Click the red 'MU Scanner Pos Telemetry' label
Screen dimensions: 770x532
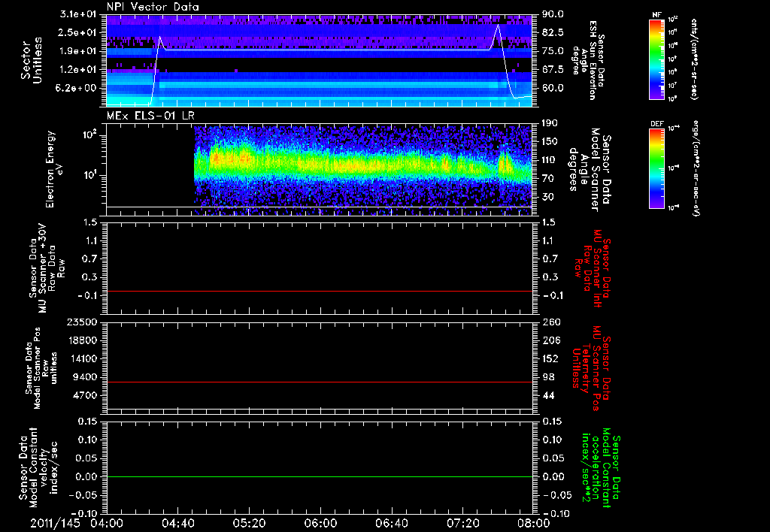(x=591, y=368)
